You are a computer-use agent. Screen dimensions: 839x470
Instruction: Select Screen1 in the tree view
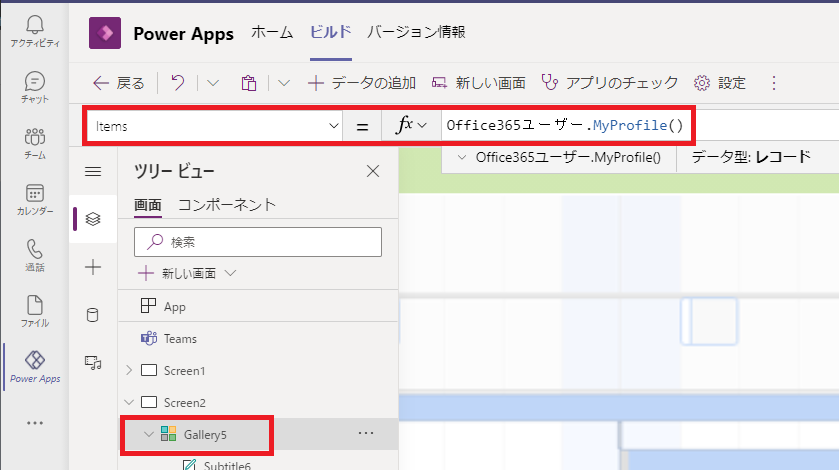(184, 370)
